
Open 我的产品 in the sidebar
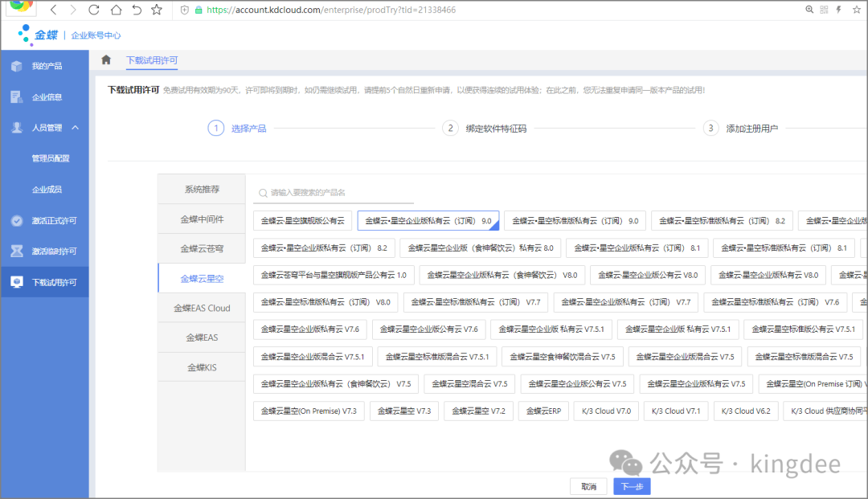tap(47, 66)
